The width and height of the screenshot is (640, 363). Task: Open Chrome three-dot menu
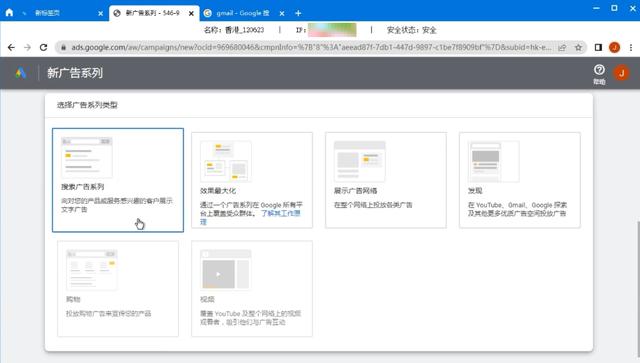point(631,47)
